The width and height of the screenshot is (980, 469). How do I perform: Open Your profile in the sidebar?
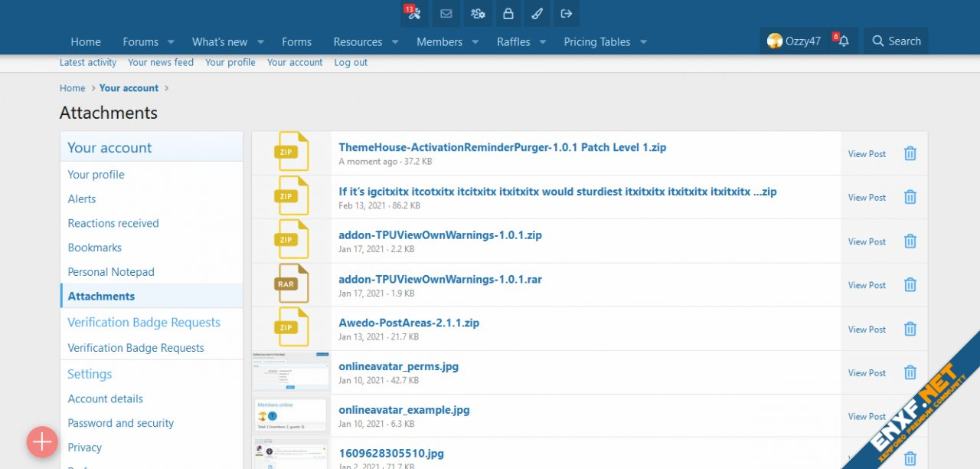pos(152,175)
